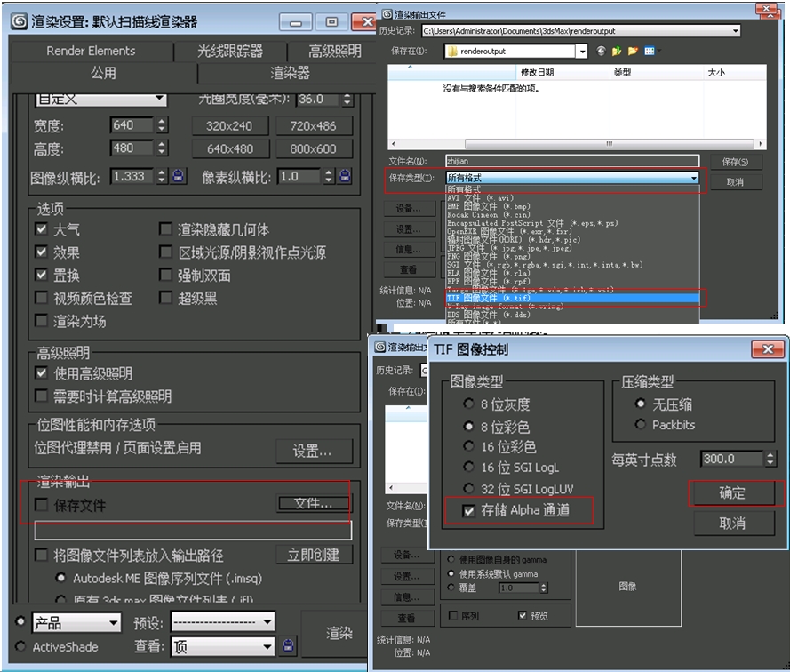Image resolution: width=790 pixels, height=672 pixels.
Task: Toggle the 像素纵横比 lock icon
Action: point(345,176)
